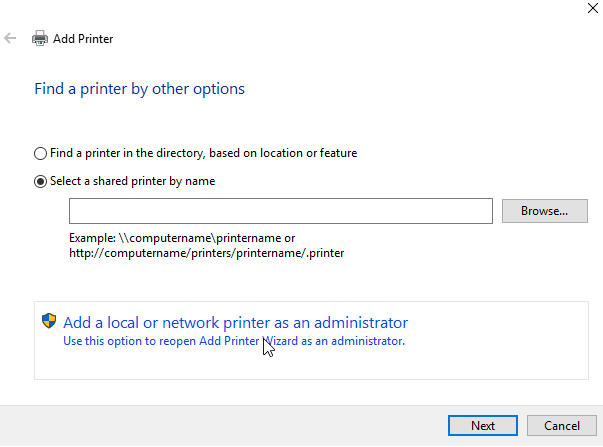Close the Add Printer wizard window
The height and width of the screenshot is (447, 603).
click(x=593, y=8)
